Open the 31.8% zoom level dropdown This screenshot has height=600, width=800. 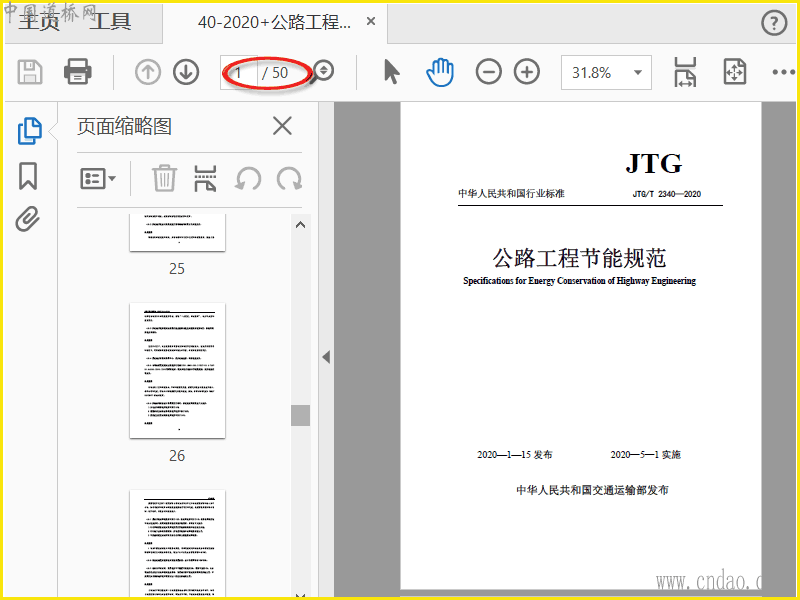606,72
